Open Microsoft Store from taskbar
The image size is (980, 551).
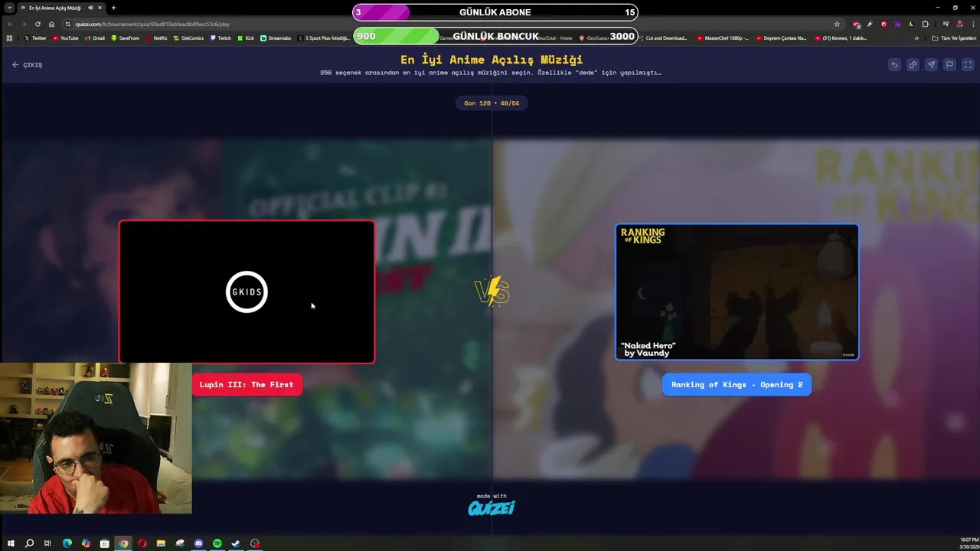click(x=104, y=543)
